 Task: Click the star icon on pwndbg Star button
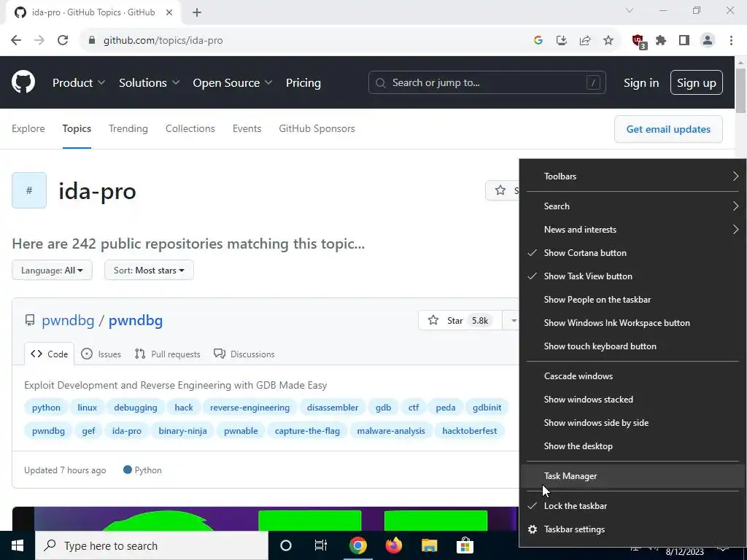pyautogui.click(x=433, y=321)
